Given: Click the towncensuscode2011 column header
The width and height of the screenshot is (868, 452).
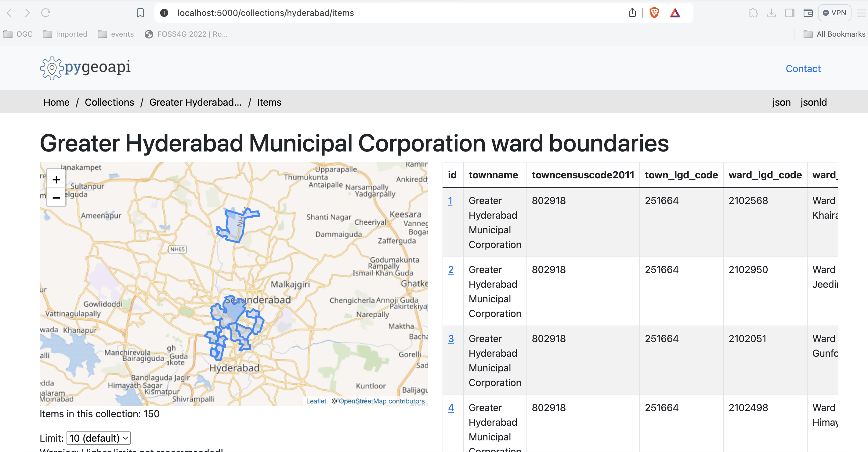Looking at the screenshot, I should click(583, 175).
